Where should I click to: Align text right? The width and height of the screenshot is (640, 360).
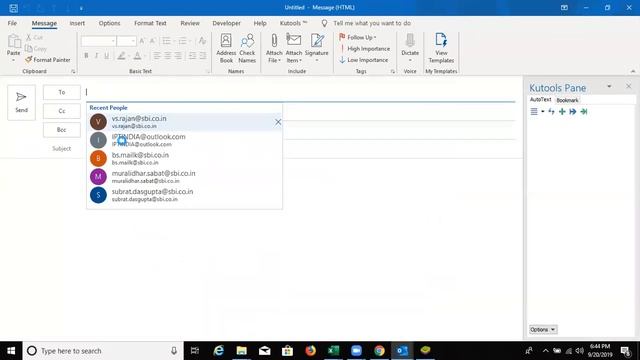[178, 56]
